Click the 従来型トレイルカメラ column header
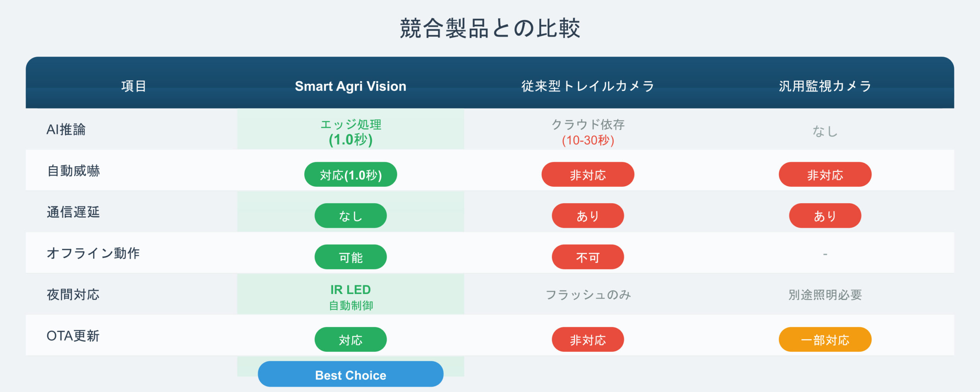The height and width of the screenshot is (392, 980). [588, 86]
